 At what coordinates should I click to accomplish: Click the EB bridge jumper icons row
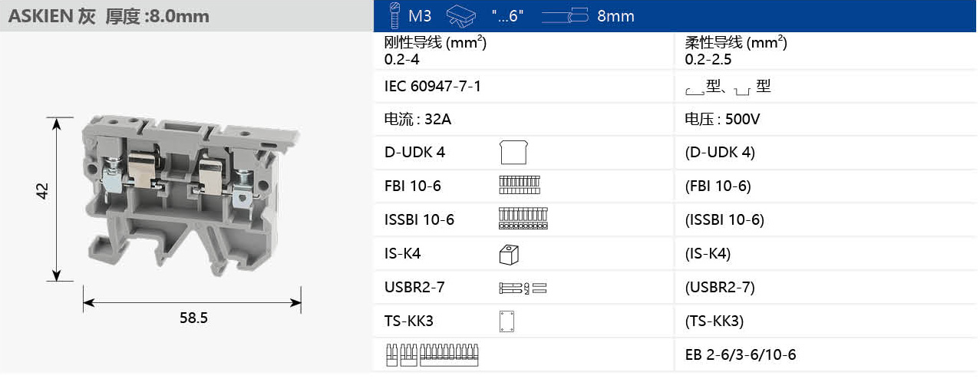[x=435, y=355]
